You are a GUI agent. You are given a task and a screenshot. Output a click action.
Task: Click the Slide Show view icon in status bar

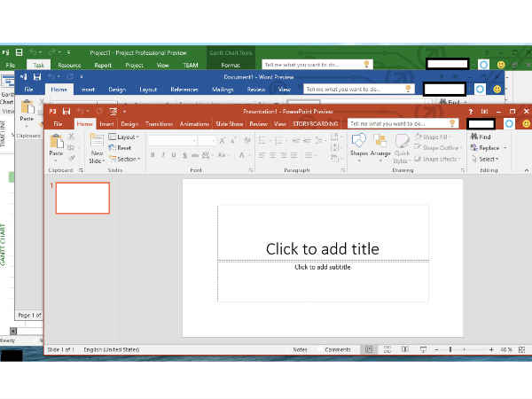423,349
